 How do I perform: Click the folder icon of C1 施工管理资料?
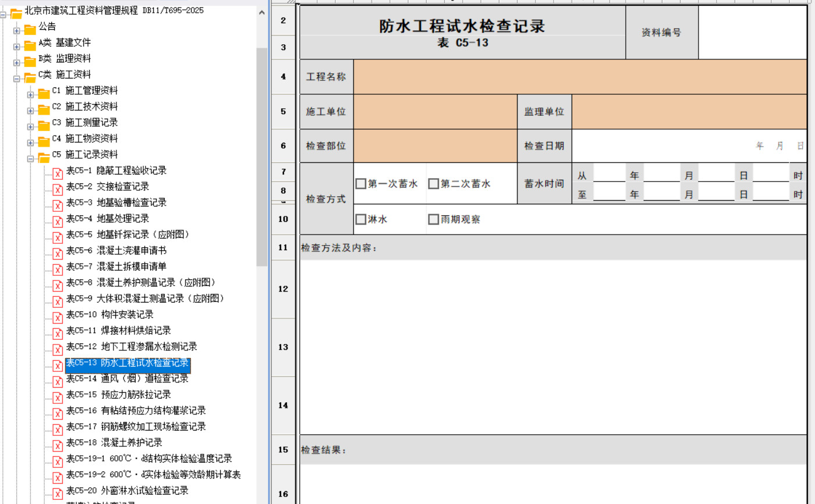pyautogui.click(x=44, y=93)
